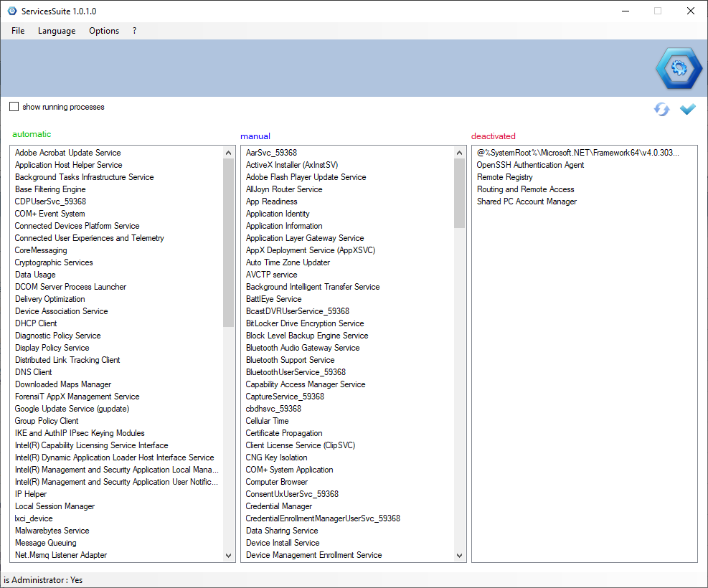Image resolution: width=708 pixels, height=588 pixels.
Task: Select Certificate Propagation
Action: [283, 433]
